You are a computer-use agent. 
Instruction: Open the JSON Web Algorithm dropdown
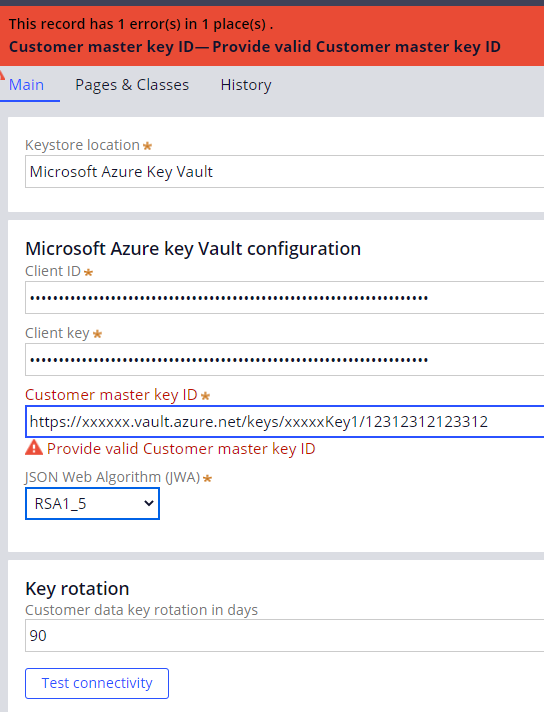(92, 503)
